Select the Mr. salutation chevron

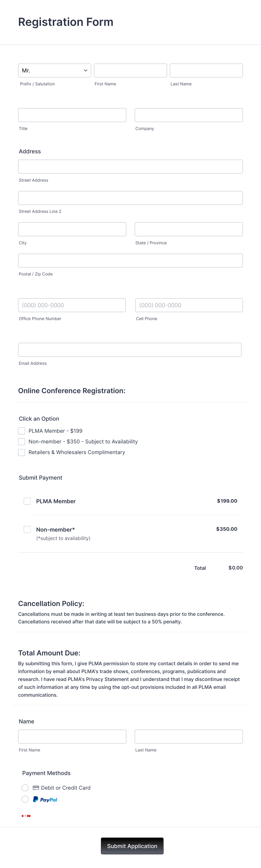tap(85, 70)
